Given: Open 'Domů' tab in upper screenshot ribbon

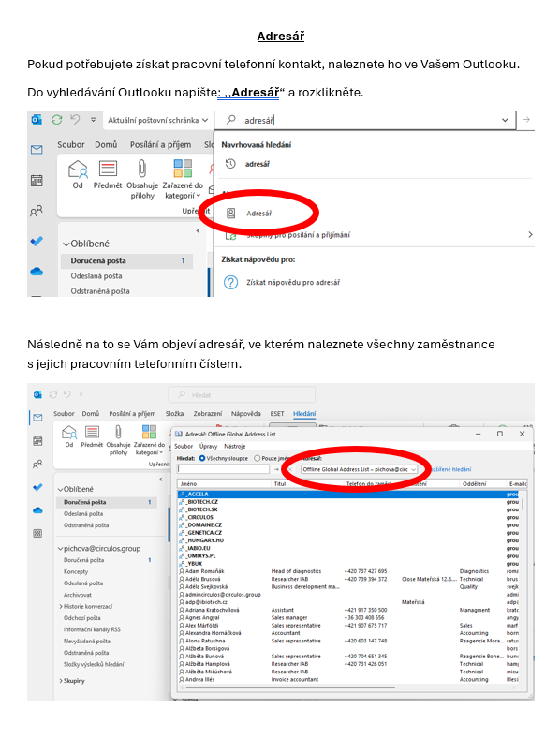Looking at the screenshot, I should pos(106,144).
